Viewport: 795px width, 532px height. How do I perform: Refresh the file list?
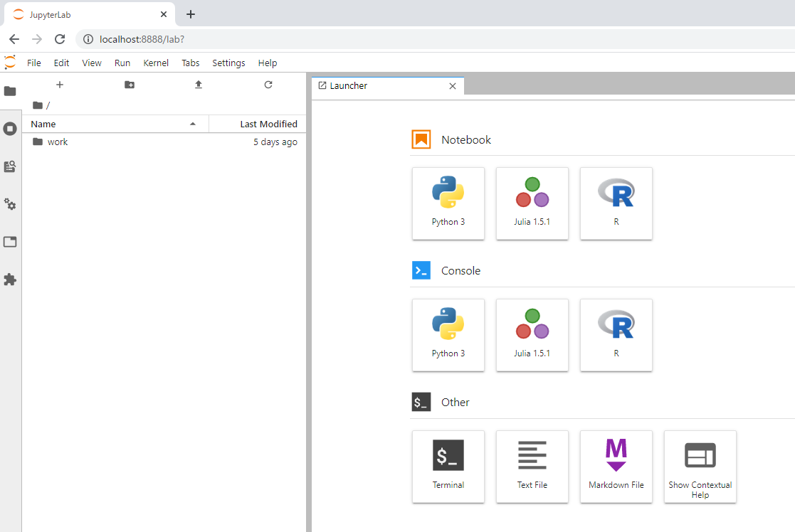[268, 85]
